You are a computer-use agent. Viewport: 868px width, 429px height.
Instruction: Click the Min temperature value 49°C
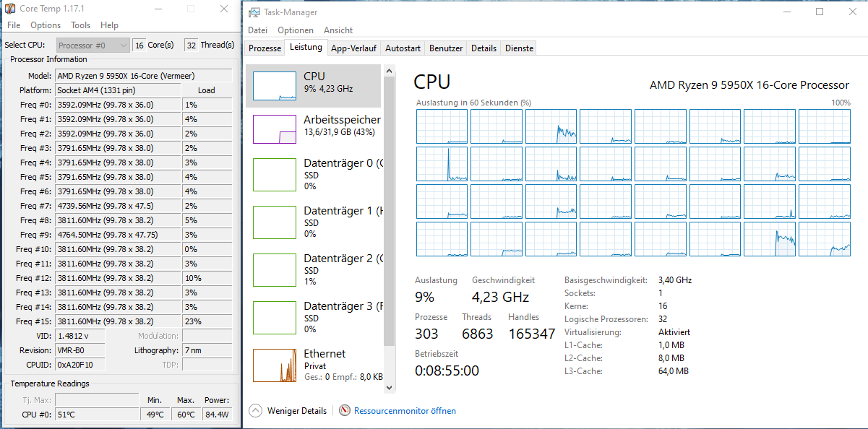[155, 415]
